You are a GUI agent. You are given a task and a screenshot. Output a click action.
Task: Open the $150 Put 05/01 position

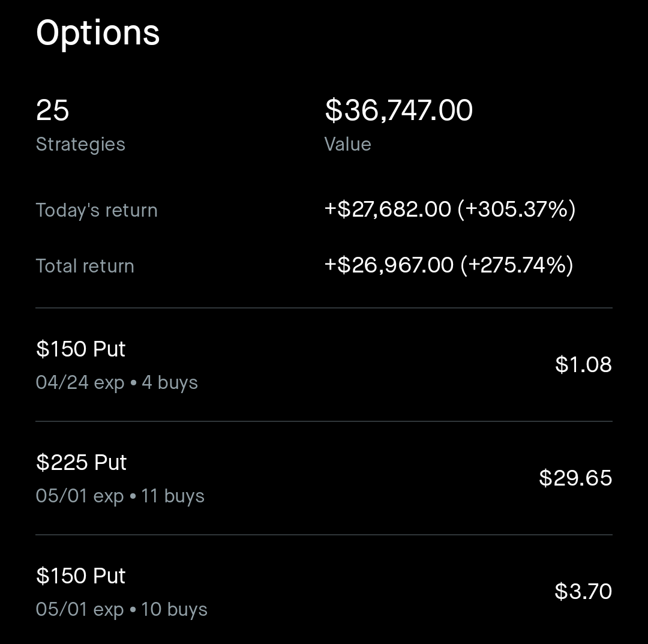324,592
